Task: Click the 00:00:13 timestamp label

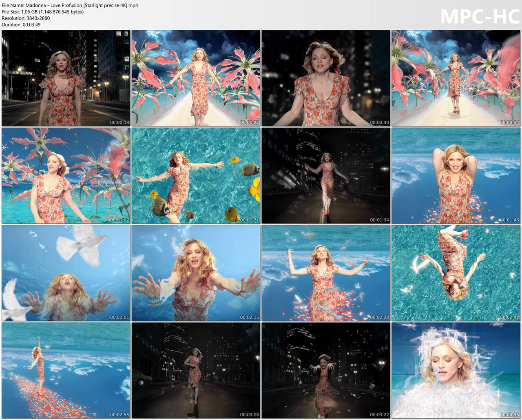Action: coord(119,122)
